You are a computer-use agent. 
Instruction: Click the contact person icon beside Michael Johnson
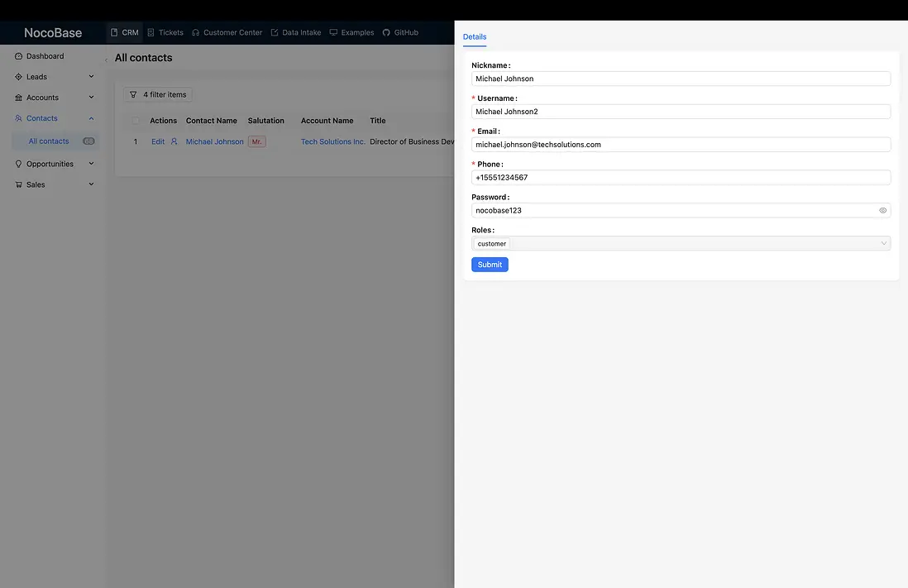point(174,141)
